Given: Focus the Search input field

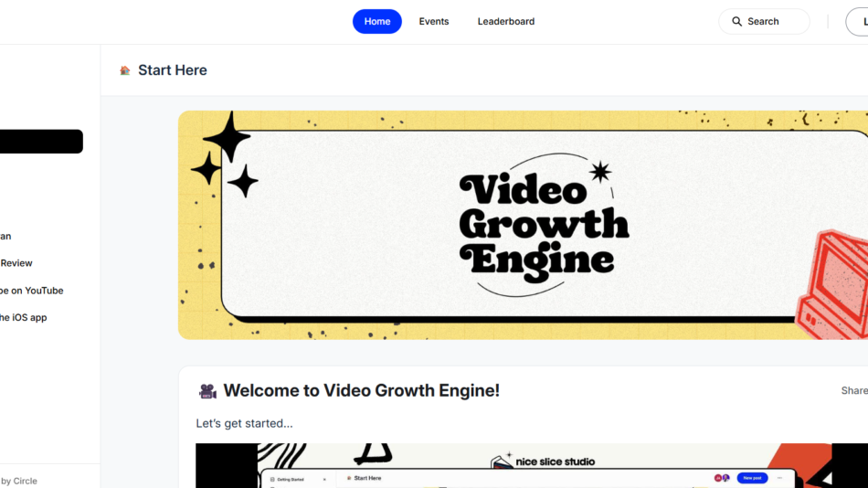Looking at the screenshot, I should click(x=764, y=22).
